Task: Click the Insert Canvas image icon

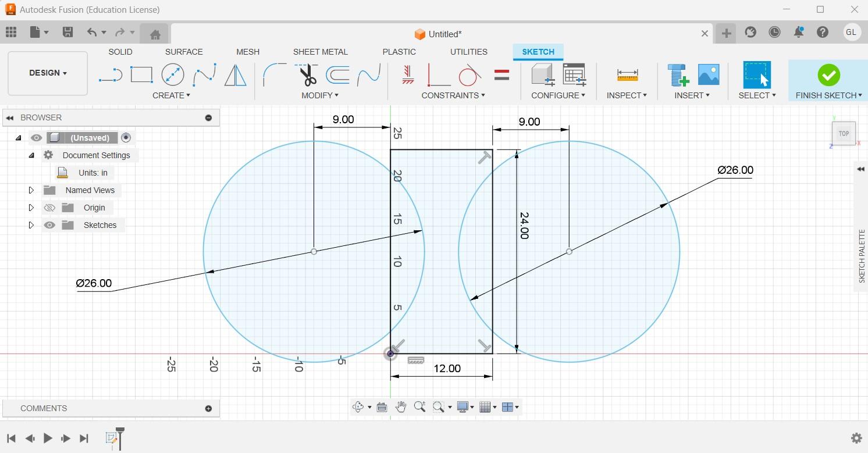Action: pos(709,75)
